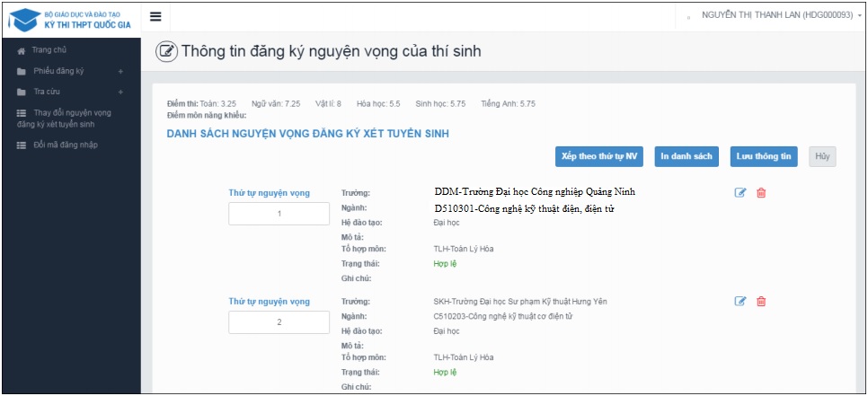This screenshot has height=396, width=868.
Task: Delete the Quảng Ninh nguyện vọng entry
Action: point(761,192)
